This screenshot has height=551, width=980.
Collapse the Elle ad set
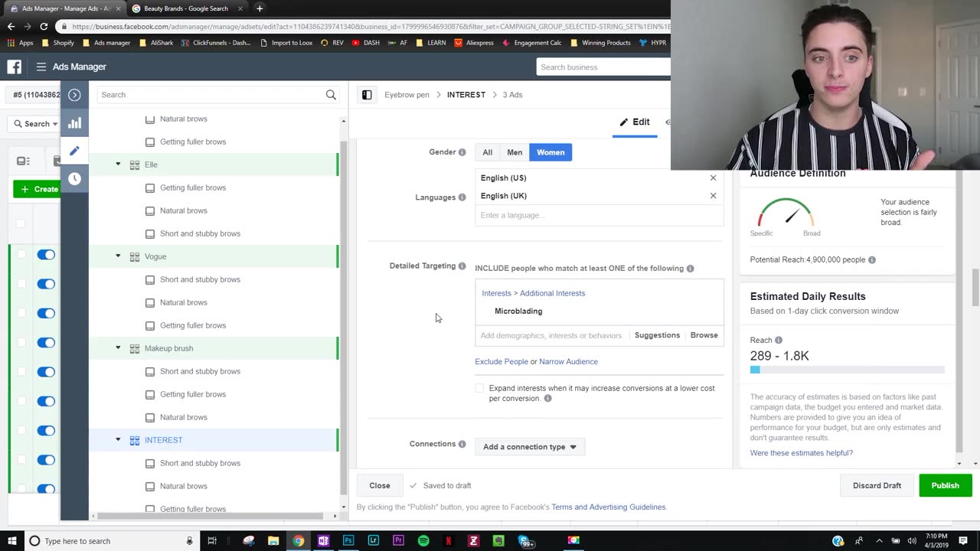coord(118,165)
